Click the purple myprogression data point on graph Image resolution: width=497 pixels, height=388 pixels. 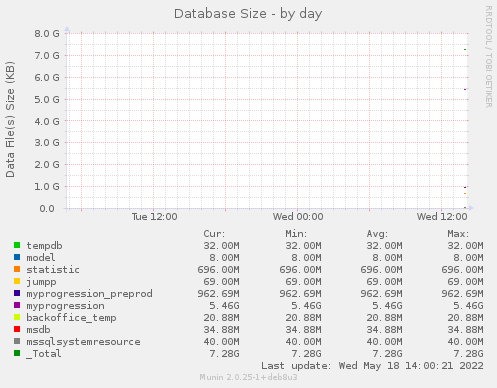click(465, 89)
